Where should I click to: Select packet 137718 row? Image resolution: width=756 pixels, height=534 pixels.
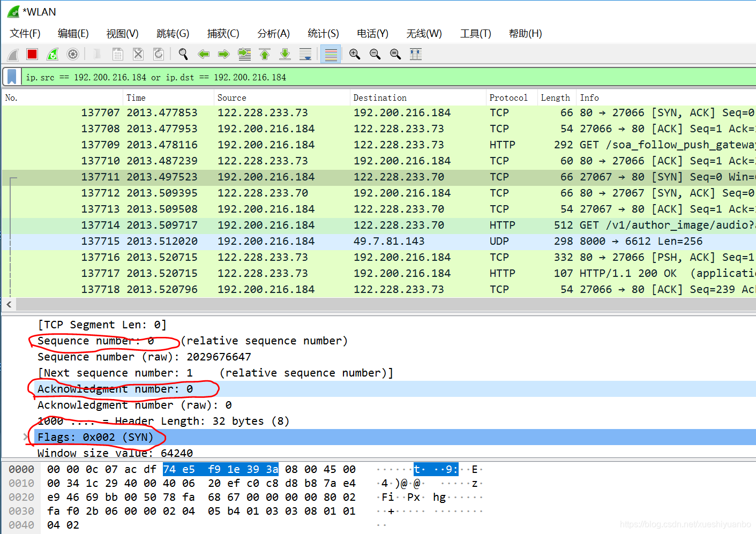click(379, 289)
